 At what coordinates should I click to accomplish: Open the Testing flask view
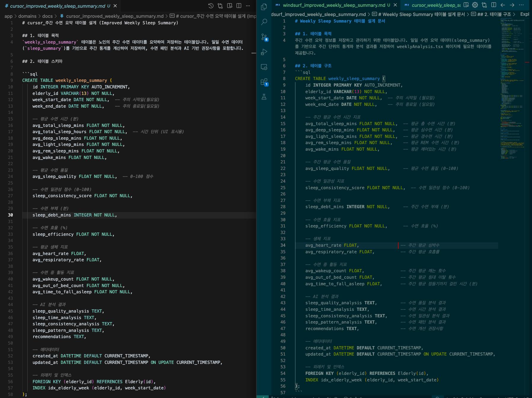(264, 97)
